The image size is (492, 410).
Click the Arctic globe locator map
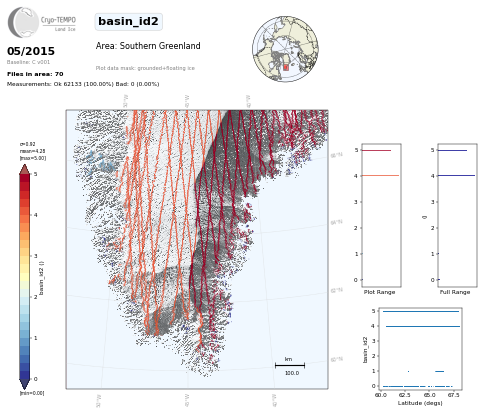coord(285,49)
